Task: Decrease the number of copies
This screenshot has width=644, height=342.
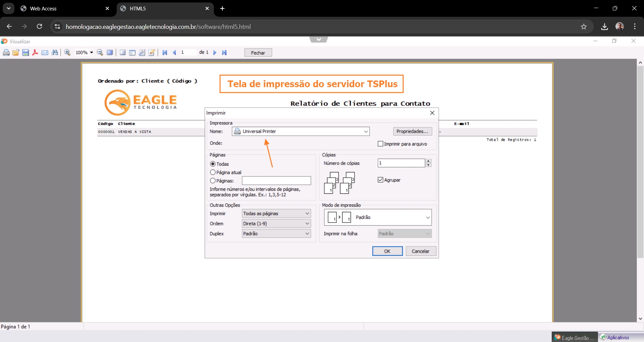Action: click(x=428, y=165)
